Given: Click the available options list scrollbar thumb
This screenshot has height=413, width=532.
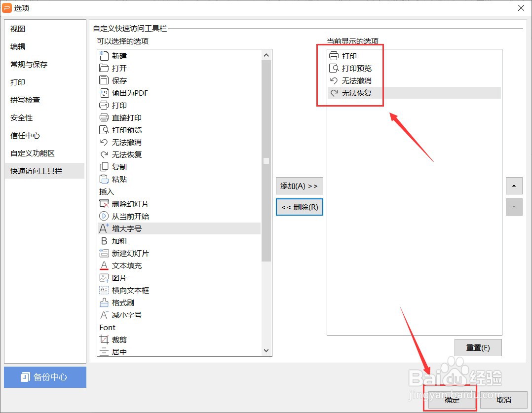Looking at the screenshot, I should tap(266, 161).
